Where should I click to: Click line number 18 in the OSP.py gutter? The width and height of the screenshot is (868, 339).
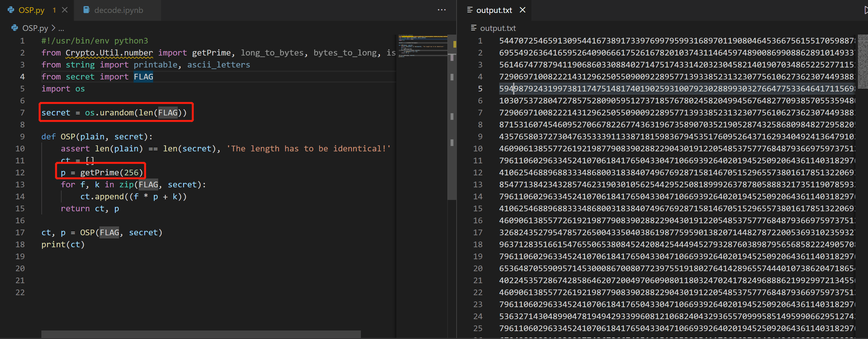[x=20, y=244]
